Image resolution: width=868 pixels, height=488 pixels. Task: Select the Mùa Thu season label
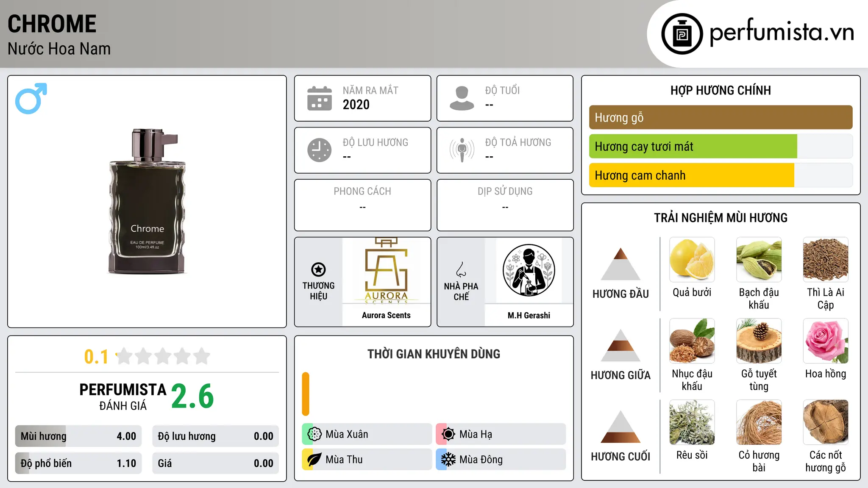344,460
